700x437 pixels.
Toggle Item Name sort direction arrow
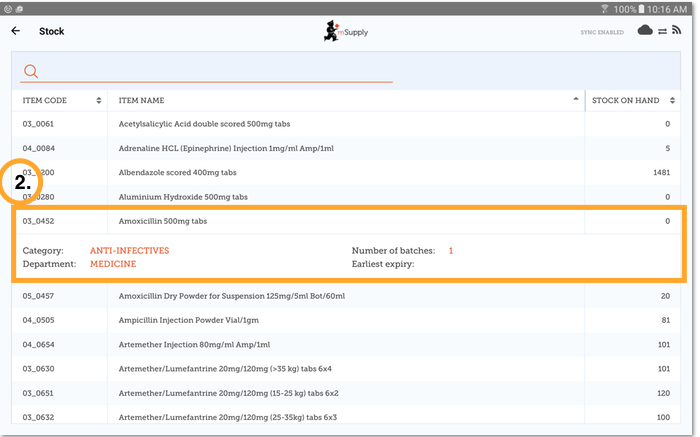tap(576, 100)
